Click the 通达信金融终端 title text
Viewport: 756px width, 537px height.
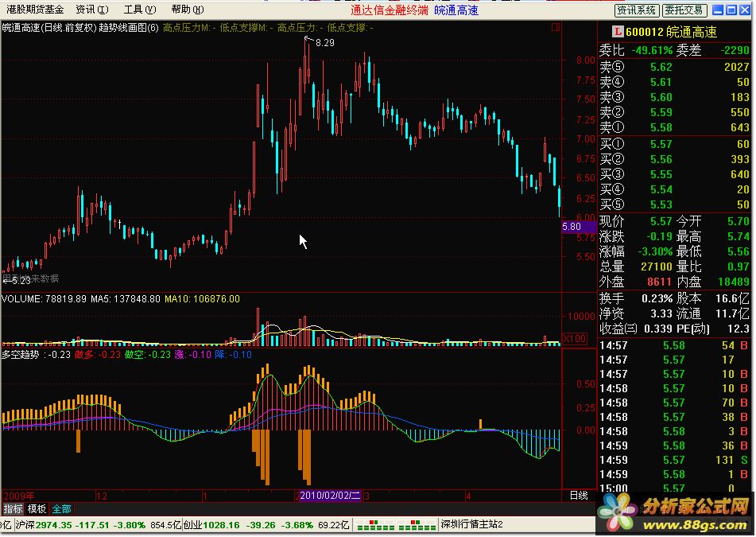pyautogui.click(x=389, y=10)
